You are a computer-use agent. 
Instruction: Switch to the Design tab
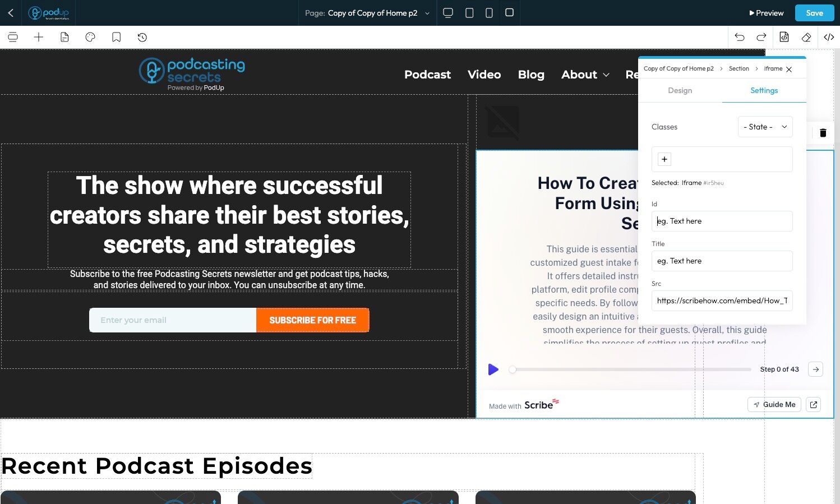click(x=680, y=90)
